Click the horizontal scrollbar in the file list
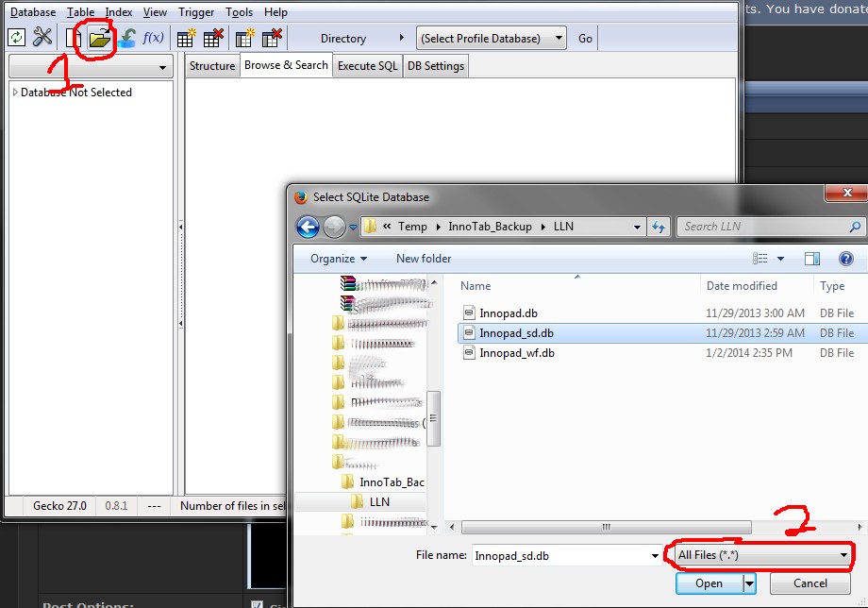 [x=606, y=528]
